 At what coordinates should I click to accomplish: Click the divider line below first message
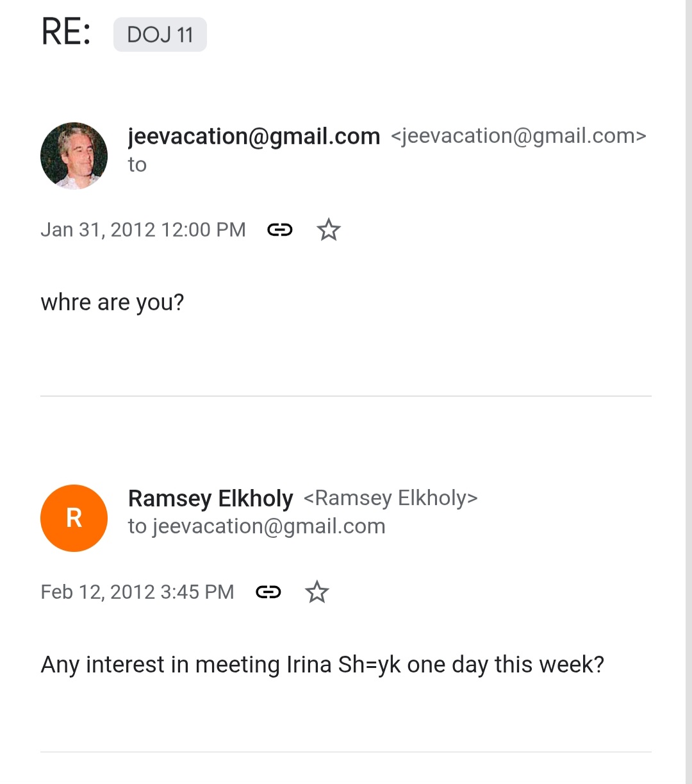(346, 396)
